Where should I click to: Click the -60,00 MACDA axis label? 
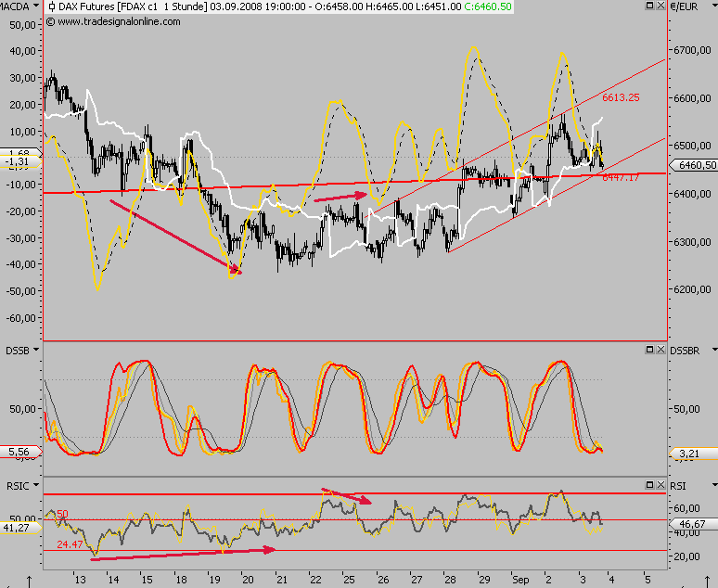[x=20, y=318]
